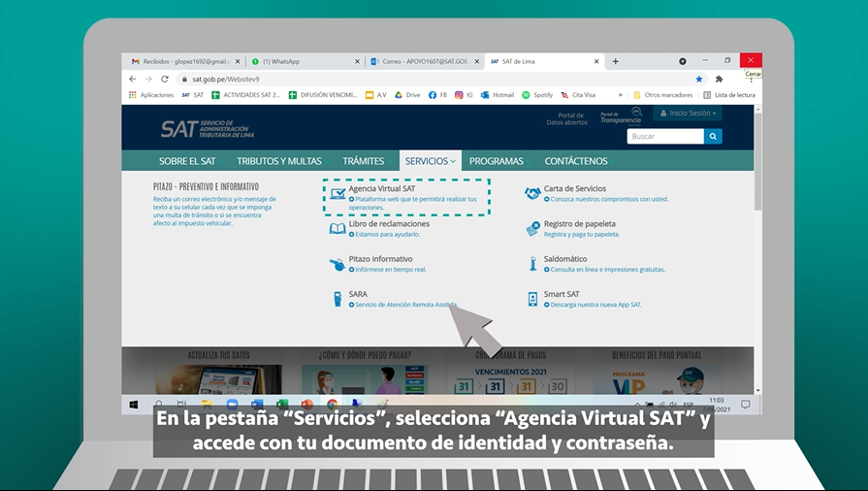Open Cita Visa bookmark
Viewport: 868px width, 491px height.
(578, 95)
